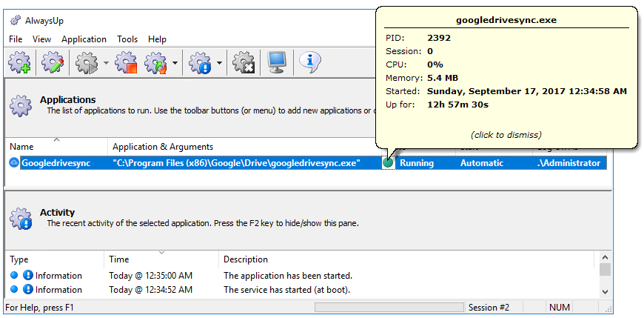This screenshot has width=644, height=318.
Task: Click 'The application has been started.' description
Action: point(288,276)
